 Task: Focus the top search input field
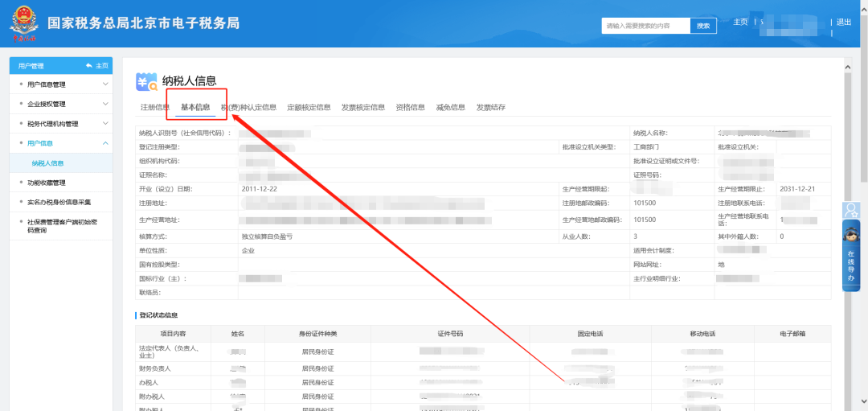click(645, 26)
